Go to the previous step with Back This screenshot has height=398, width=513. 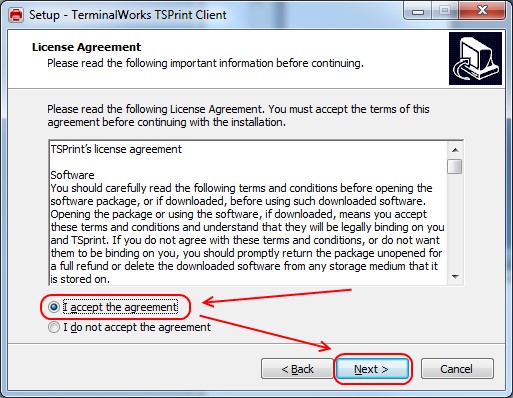[x=297, y=369]
